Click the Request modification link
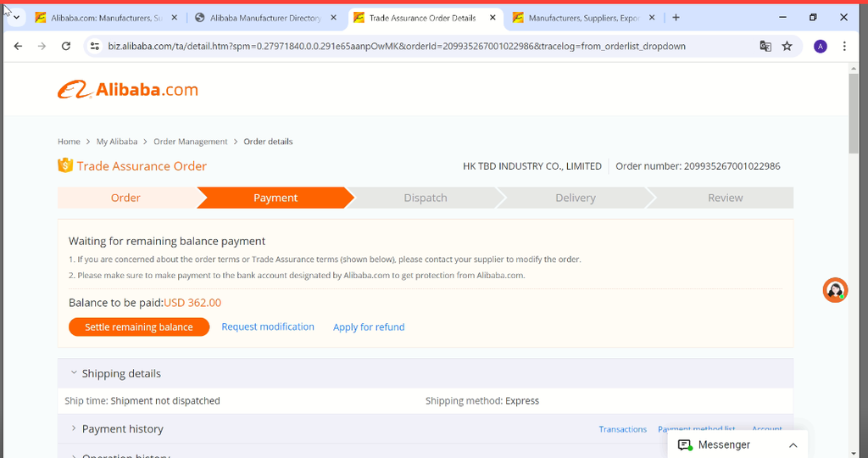This screenshot has width=868, height=458. coord(268,327)
